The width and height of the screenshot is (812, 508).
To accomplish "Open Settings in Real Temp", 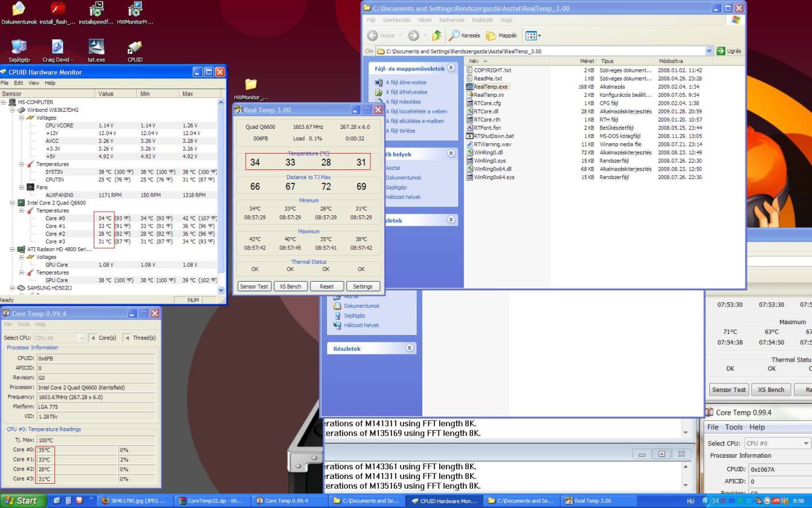I will pyautogui.click(x=363, y=287).
